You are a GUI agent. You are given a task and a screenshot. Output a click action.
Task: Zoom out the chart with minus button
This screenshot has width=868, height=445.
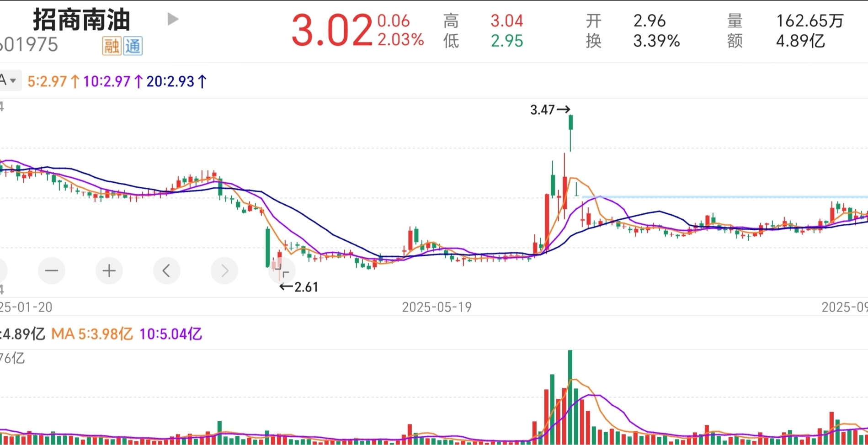coord(52,271)
